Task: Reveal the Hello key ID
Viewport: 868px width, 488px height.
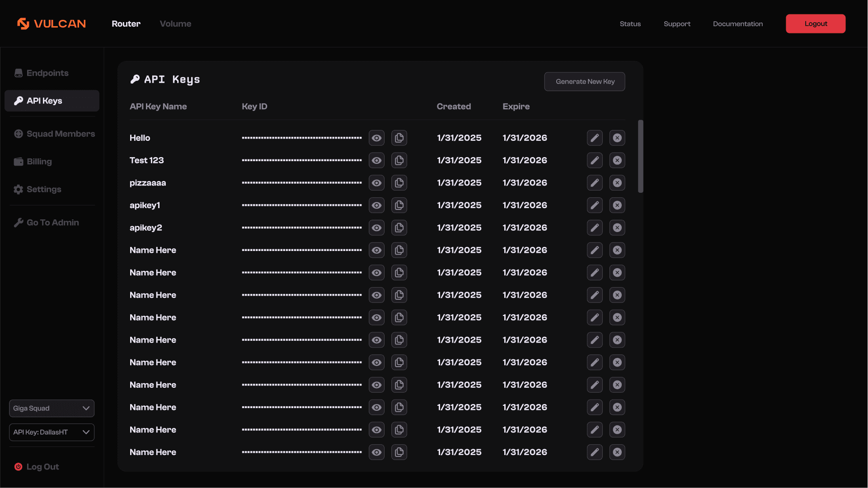Action: click(x=376, y=138)
